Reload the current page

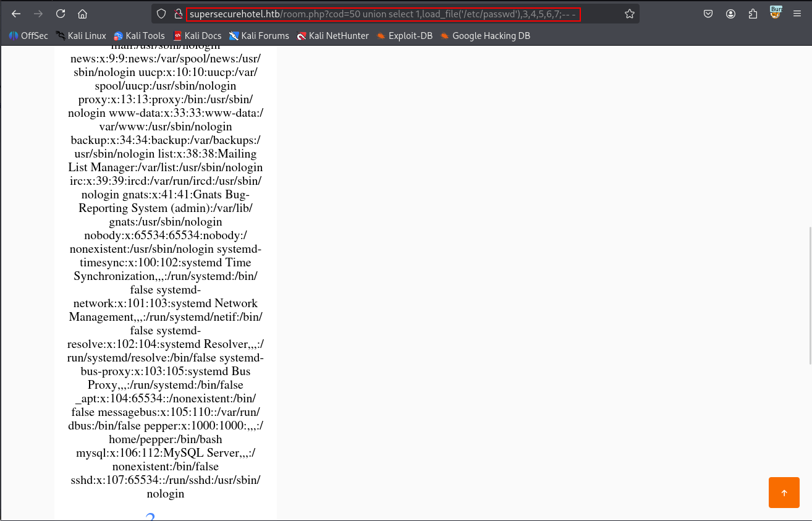61,14
